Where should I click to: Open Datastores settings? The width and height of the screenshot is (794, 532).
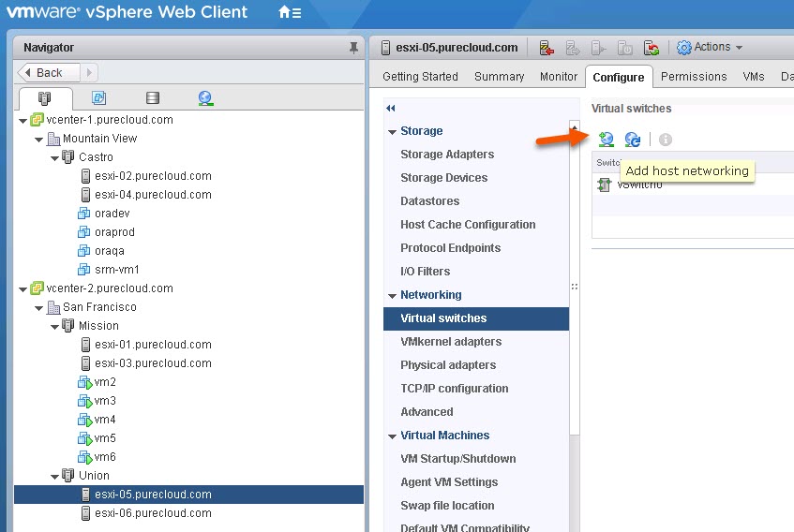click(x=430, y=200)
